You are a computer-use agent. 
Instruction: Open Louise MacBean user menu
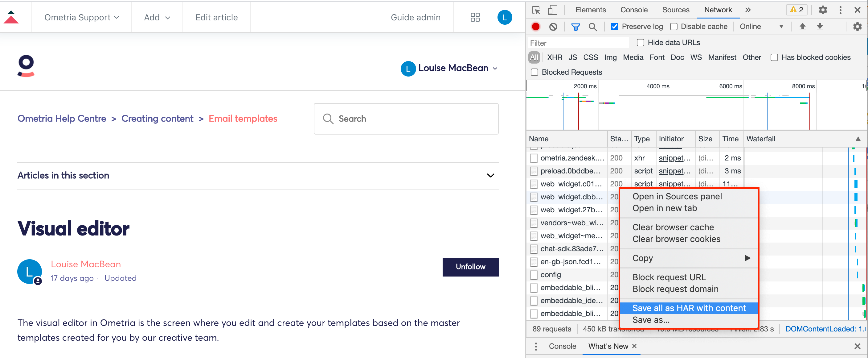[x=449, y=68]
